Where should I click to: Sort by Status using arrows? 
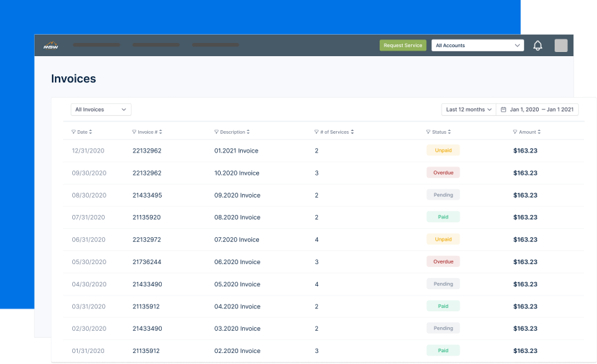coord(449,132)
